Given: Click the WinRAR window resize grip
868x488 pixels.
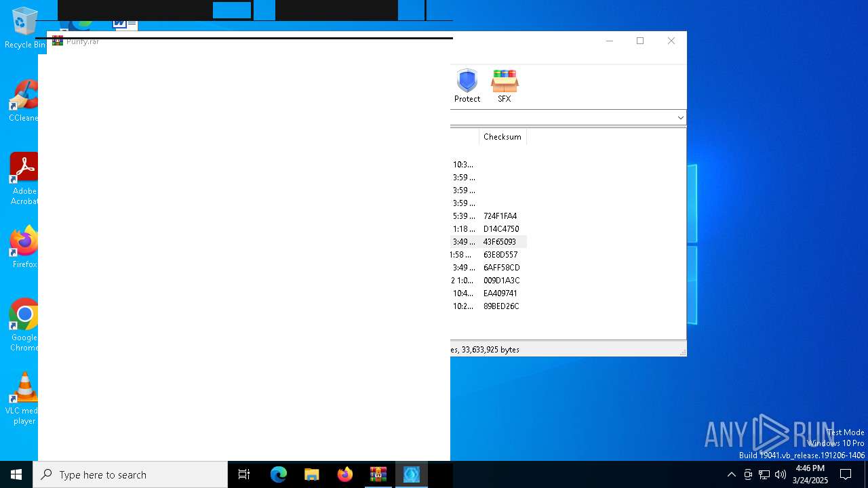Looking at the screenshot, I should tap(682, 352).
